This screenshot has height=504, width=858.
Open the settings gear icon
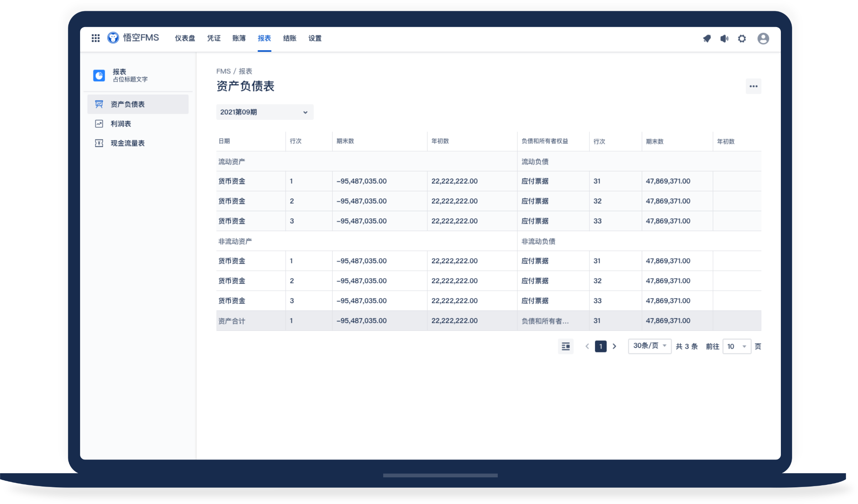tap(742, 39)
